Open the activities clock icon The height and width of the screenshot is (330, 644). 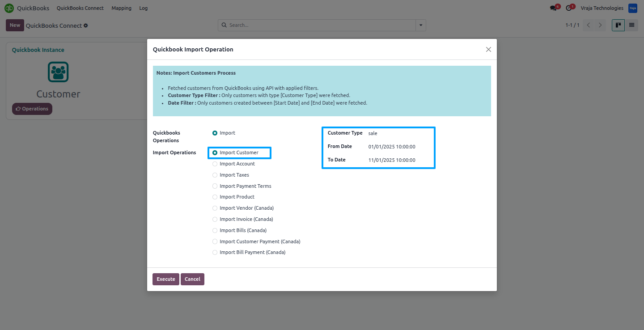point(569,8)
